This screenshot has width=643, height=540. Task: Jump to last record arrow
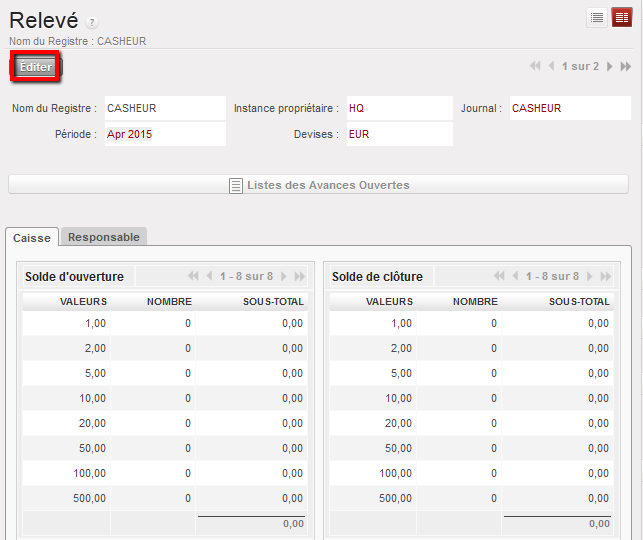tap(626, 66)
